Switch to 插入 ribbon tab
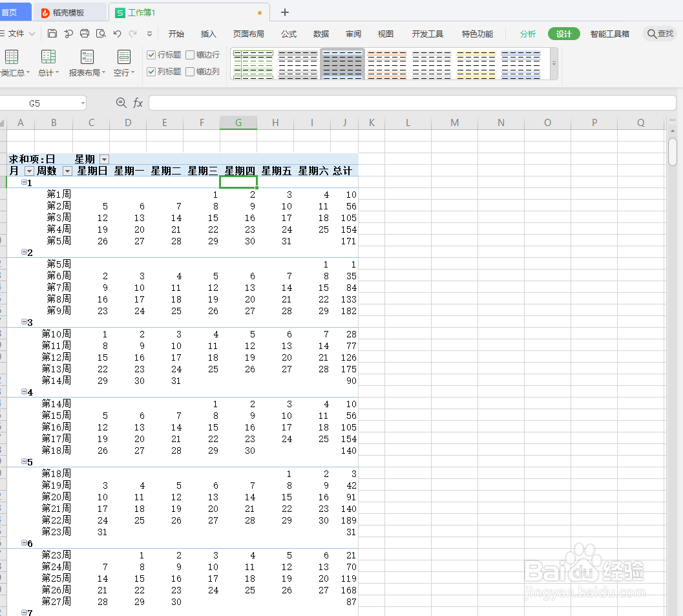The image size is (683, 616). pyautogui.click(x=208, y=34)
